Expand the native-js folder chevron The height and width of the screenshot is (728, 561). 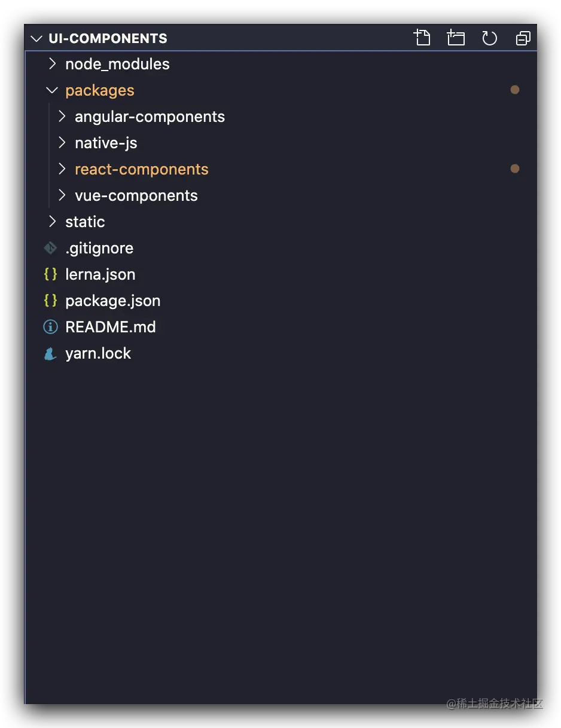click(x=62, y=143)
